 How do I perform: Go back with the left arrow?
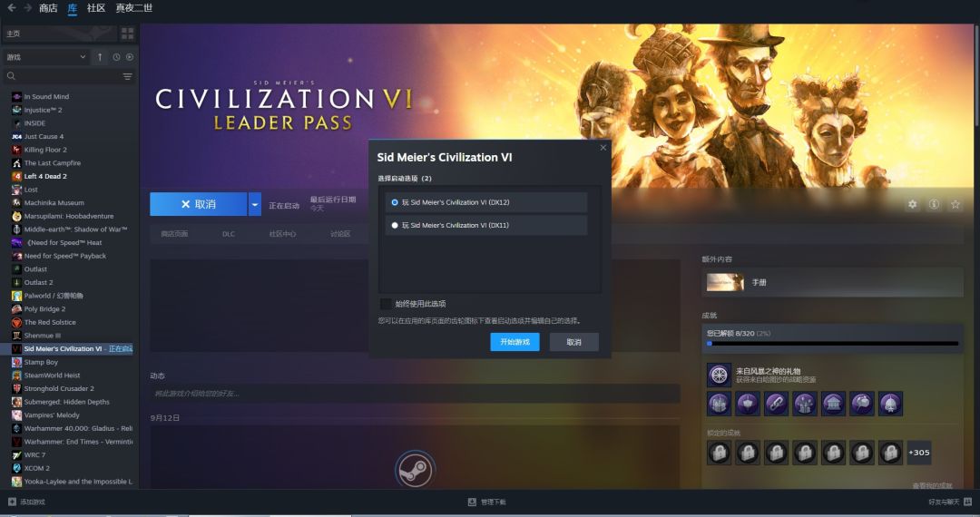coord(11,8)
